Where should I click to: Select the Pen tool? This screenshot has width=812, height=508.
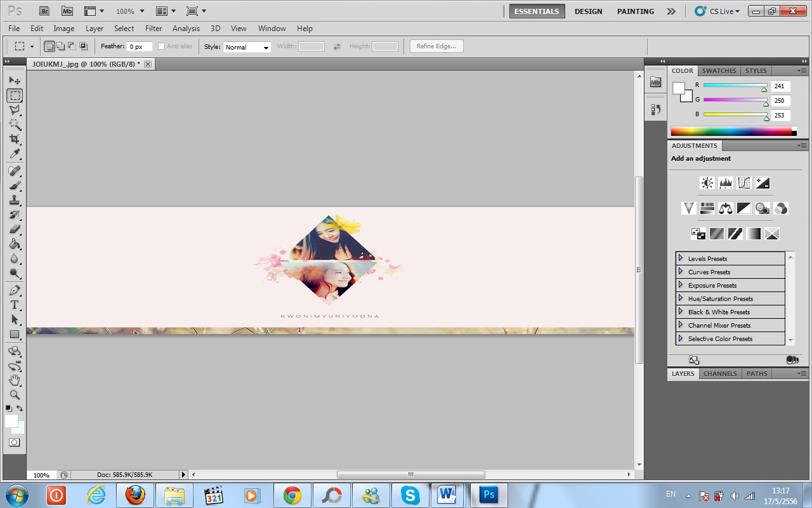15,290
